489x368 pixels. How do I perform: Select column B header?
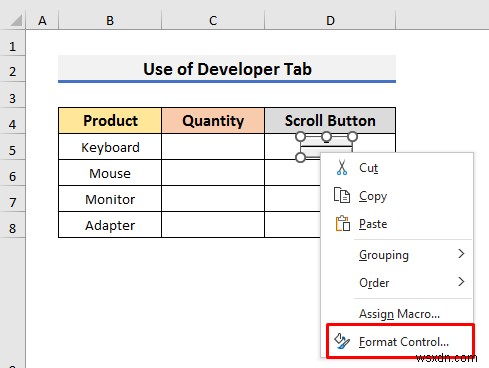[110, 20]
